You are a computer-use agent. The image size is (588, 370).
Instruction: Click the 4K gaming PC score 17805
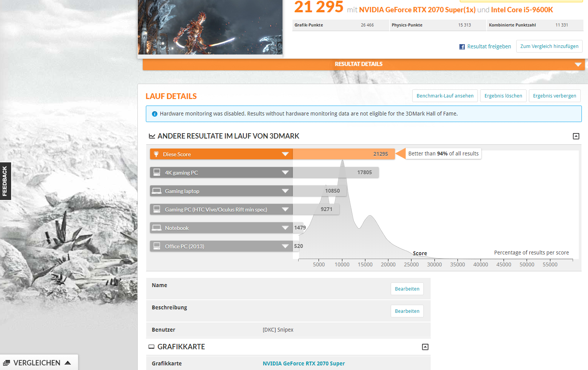point(365,172)
